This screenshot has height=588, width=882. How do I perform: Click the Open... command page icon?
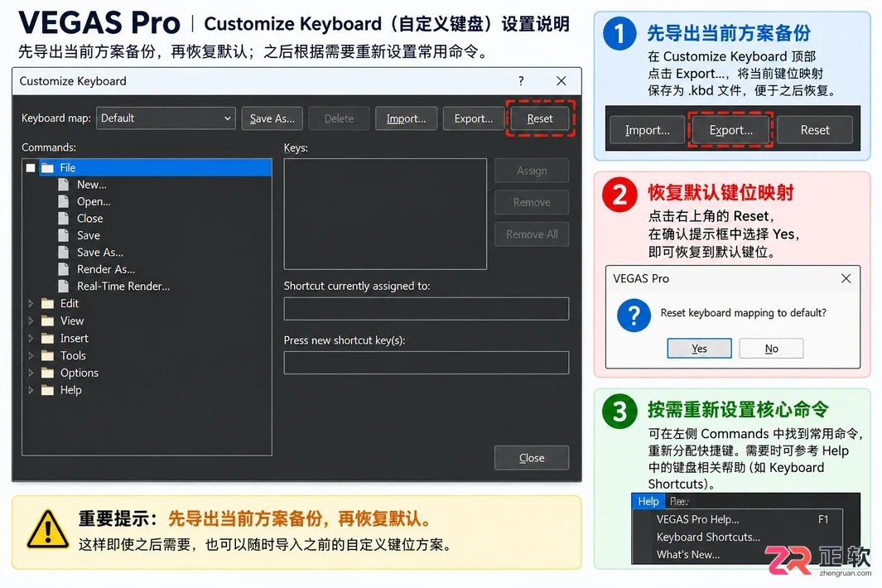click(64, 201)
